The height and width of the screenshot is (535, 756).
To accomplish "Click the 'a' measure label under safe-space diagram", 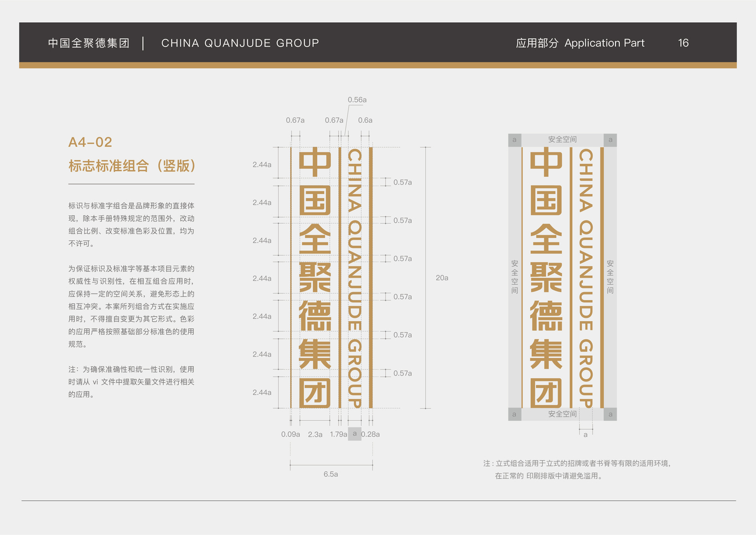I will [586, 435].
